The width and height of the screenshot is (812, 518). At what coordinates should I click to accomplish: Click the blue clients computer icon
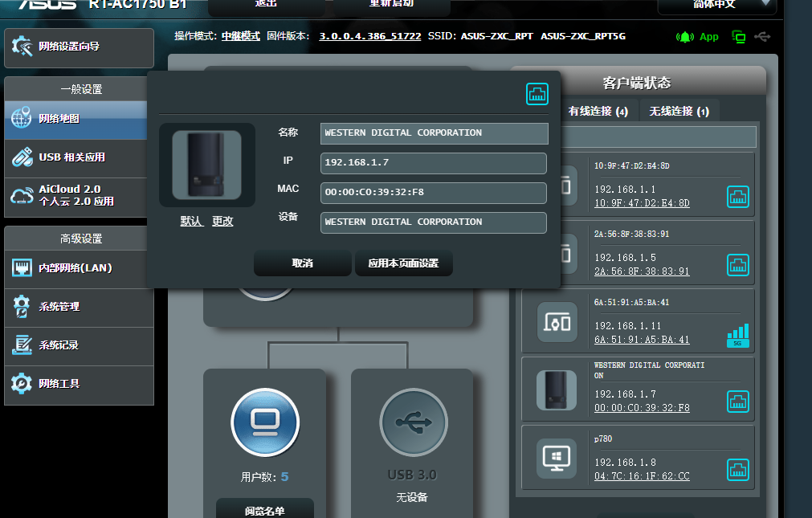(x=265, y=422)
